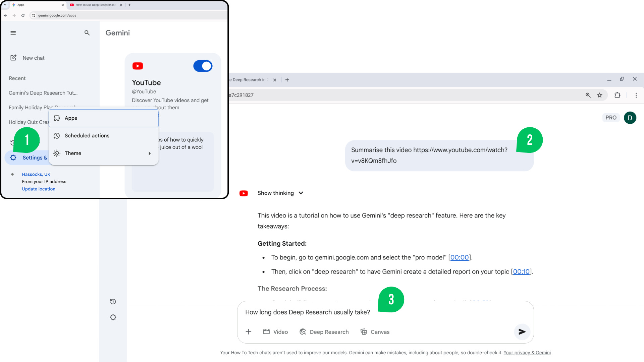This screenshot has height=362, width=644.
Task: Open browser extensions puzzle icon
Action: 618,95
